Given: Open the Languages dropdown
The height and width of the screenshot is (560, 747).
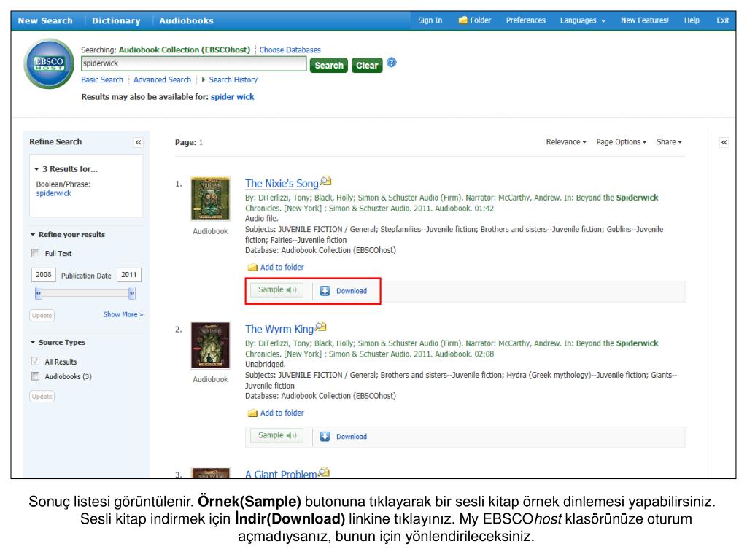Looking at the screenshot, I should (583, 20).
